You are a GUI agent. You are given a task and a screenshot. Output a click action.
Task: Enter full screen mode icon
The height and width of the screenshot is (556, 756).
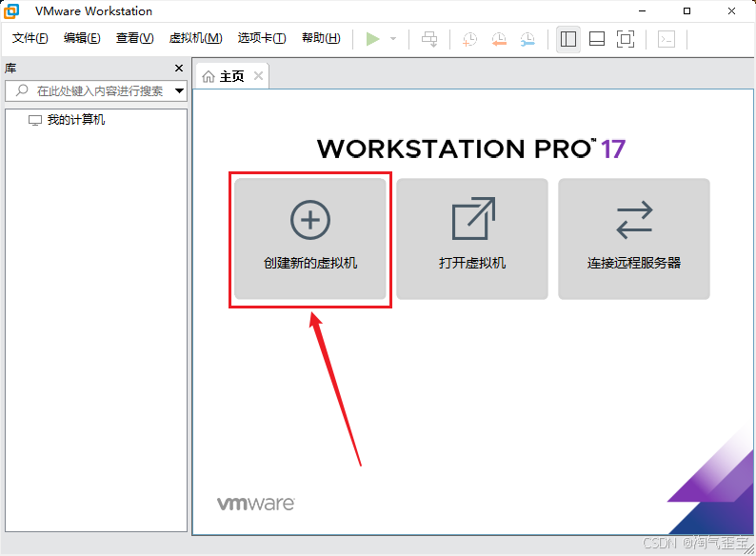[626, 39]
